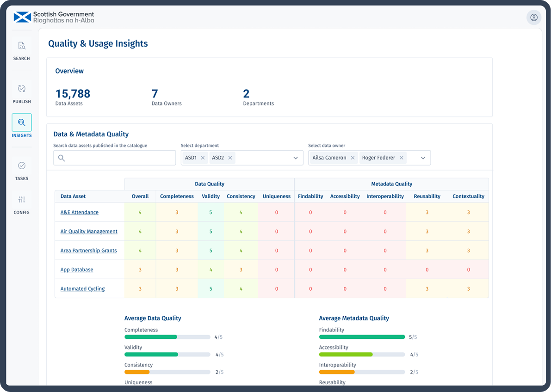
Task: Remove the Ailsa Cameron filter chip
Action: pyautogui.click(x=353, y=158)
